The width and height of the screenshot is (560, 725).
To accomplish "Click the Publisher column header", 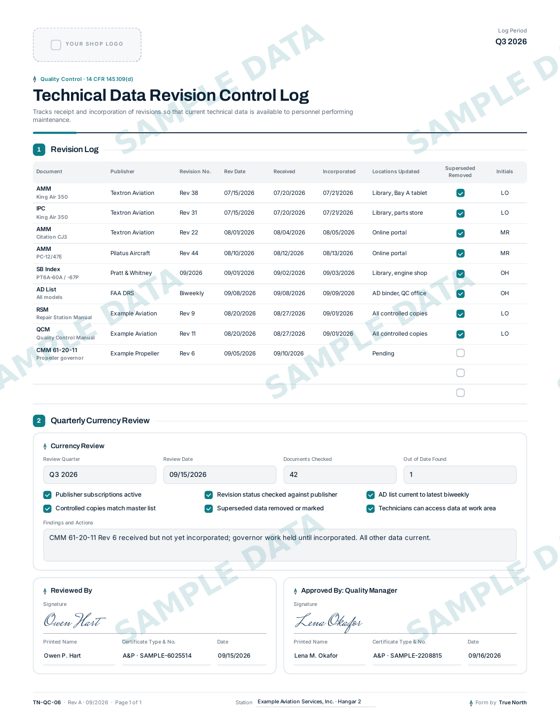I will point(123,172).
